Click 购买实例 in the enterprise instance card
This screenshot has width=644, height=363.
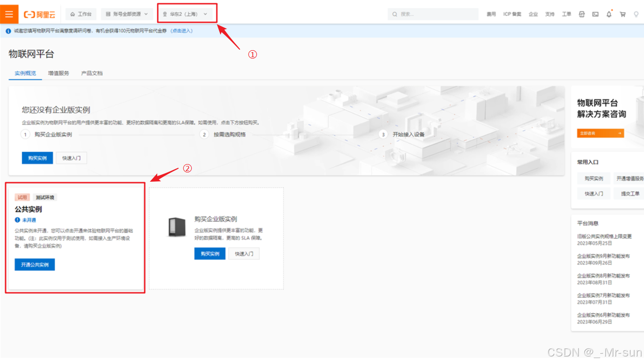coord(210,254)
